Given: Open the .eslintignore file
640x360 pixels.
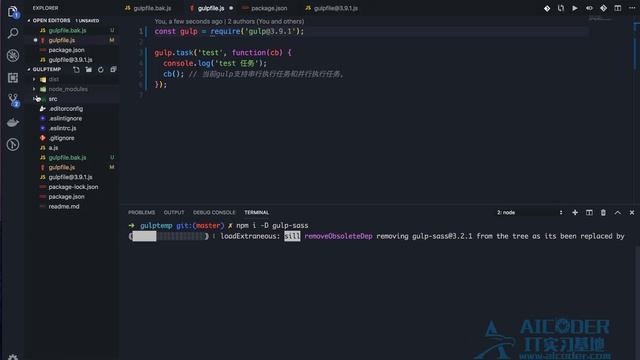Looking at the screenshot, I should click(65, 118).
